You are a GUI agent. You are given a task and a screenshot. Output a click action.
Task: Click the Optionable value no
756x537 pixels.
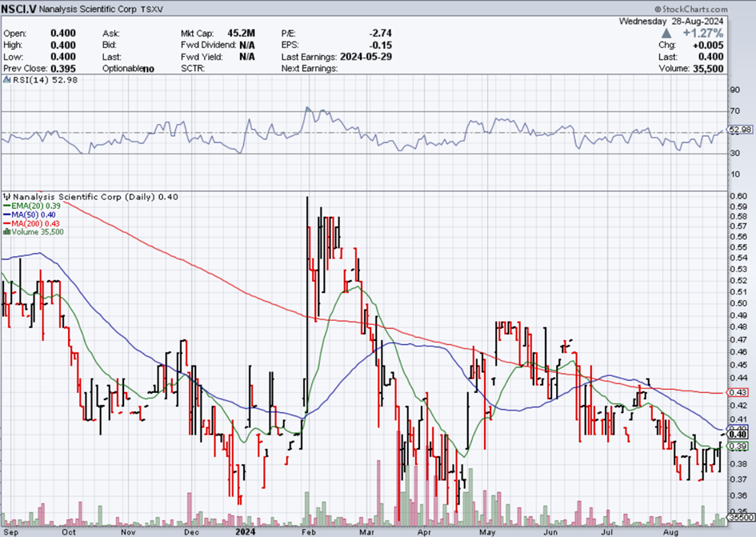coord(148,69)
